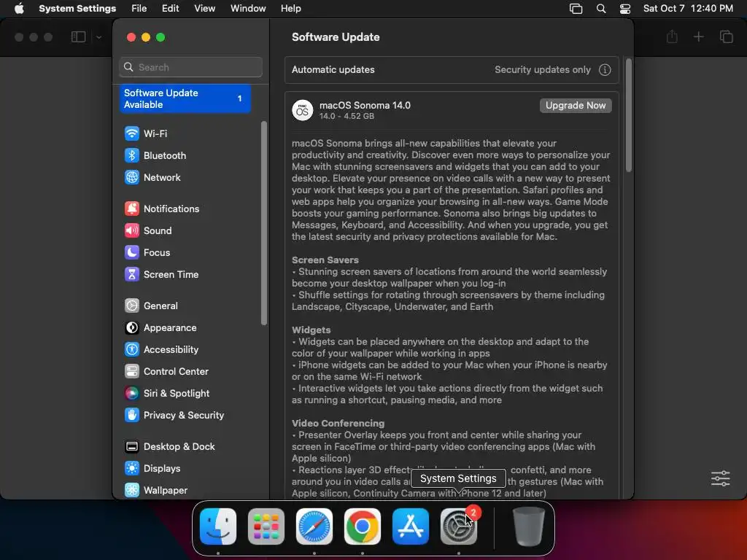747x560 pixels.
Task: Click Share icon in background window
Action: (x=672, y=36)
